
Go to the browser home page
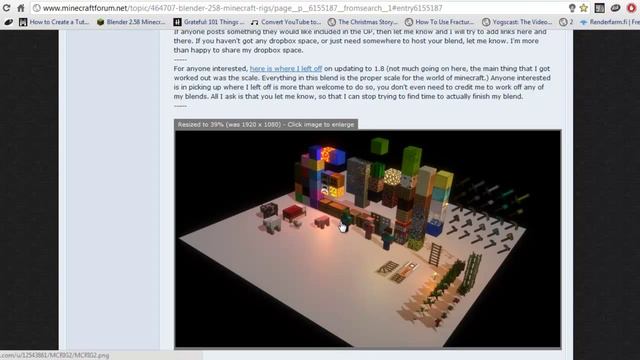21,8
